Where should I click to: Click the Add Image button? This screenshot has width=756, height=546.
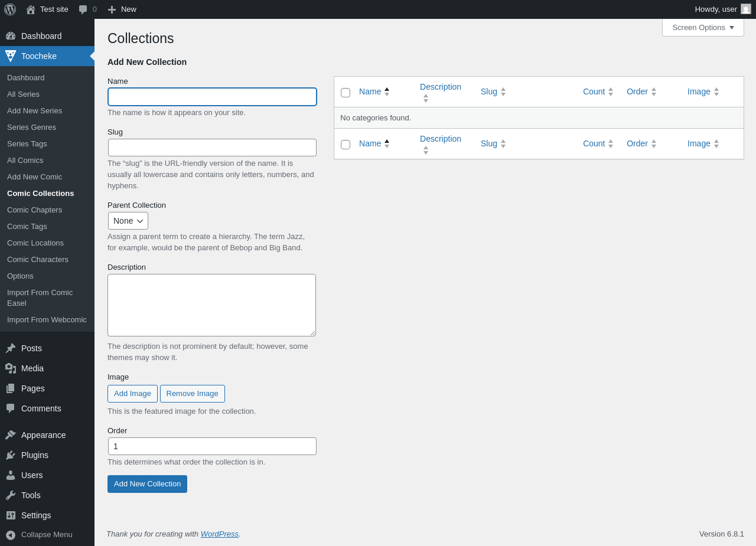[132, 394]
